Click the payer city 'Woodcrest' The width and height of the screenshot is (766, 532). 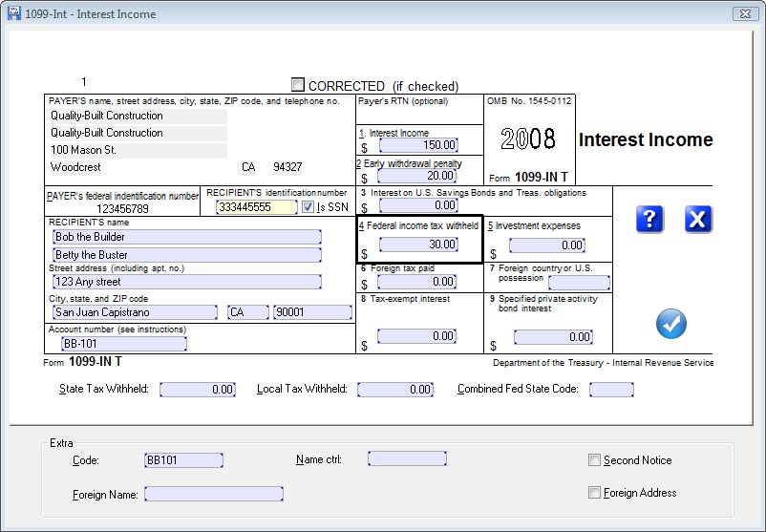click(x=75, y=167)
